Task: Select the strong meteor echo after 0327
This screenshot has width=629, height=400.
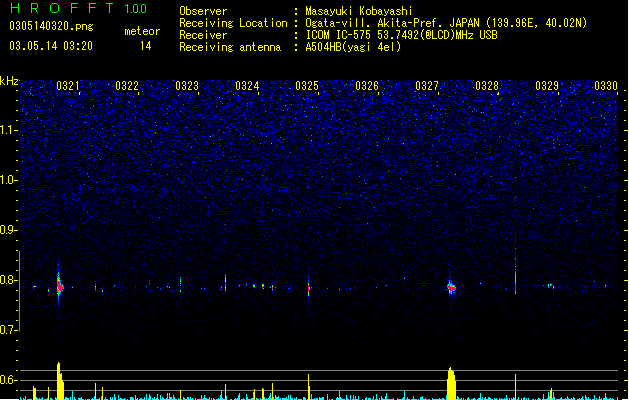Action: click(451, 287)
